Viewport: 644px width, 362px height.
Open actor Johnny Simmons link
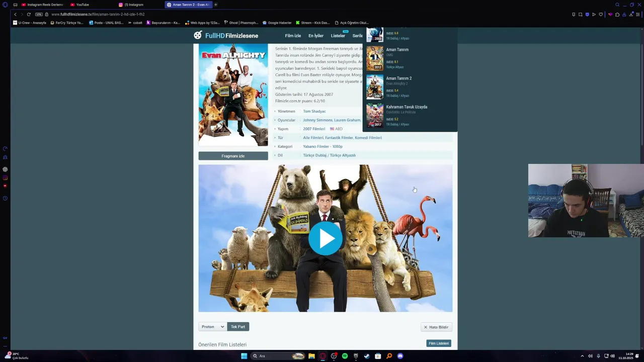point(317,120)
